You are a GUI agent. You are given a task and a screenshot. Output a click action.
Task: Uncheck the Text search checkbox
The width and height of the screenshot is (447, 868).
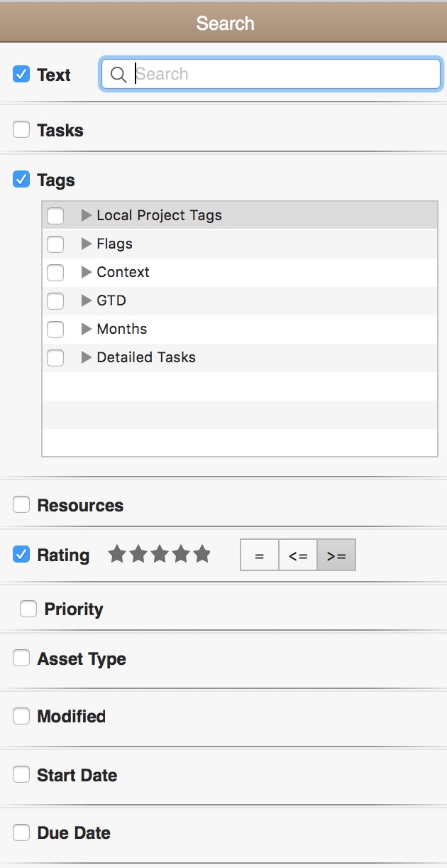point(21,74)
